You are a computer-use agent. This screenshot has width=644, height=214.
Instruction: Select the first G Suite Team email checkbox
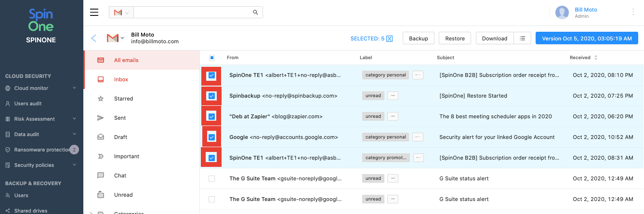211,178
